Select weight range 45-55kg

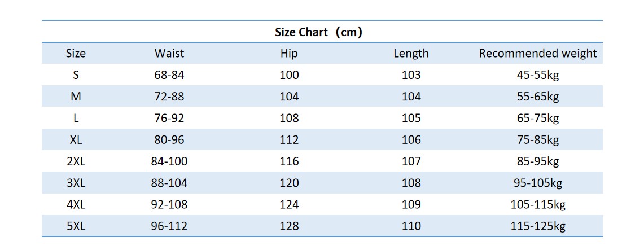(538, 76)
